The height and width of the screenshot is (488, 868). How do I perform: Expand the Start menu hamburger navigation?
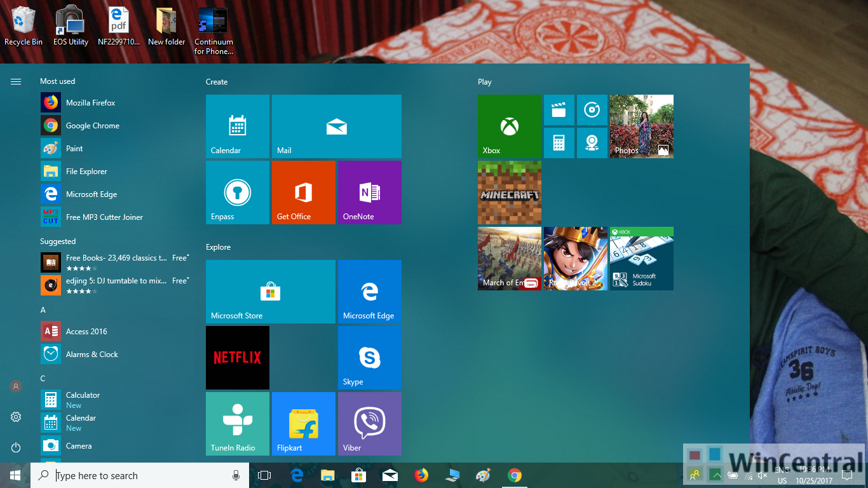coord(16,81)
